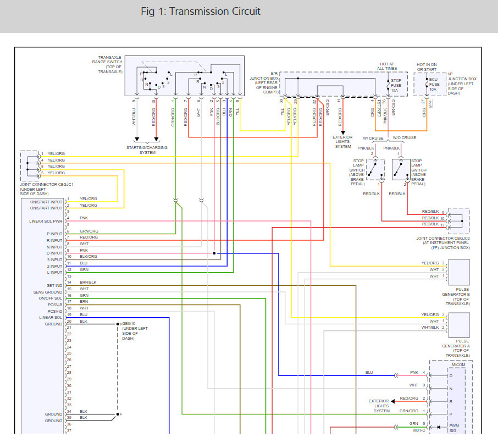498x448 pixels.
Task: Click the 'L INPUT' pin label
Action: coord(54,273)
